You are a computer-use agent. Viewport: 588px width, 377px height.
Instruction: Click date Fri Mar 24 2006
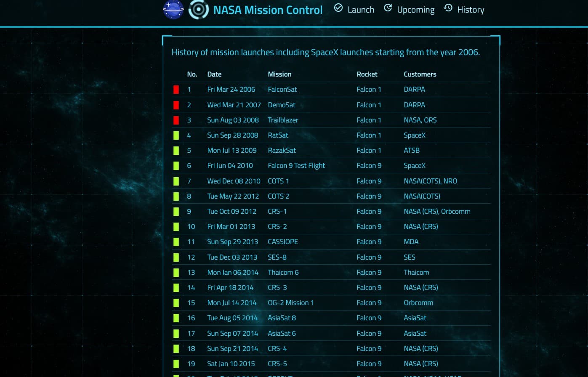pyautogui.click(x=231, y=89)
